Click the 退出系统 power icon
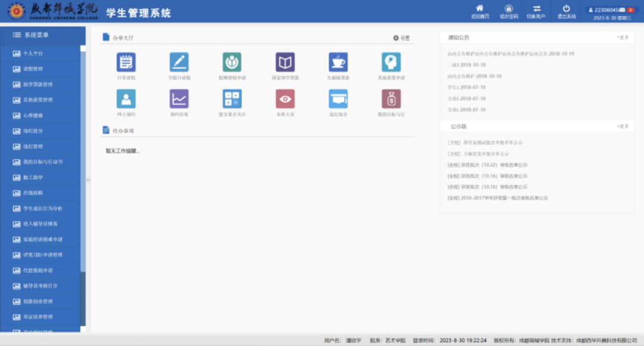 pos(566,8)
